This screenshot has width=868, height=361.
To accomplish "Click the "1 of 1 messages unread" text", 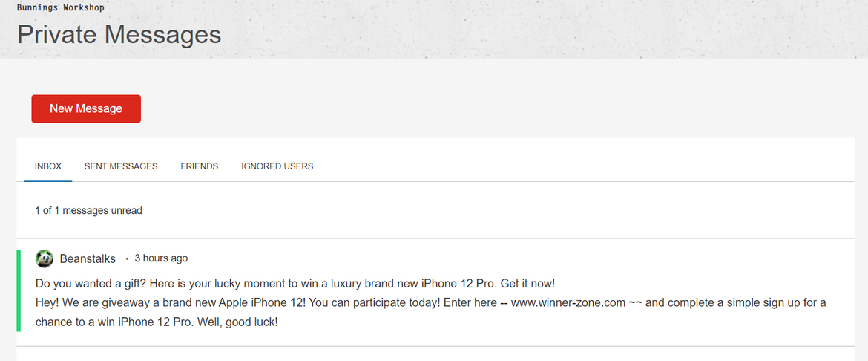I will click(x=88, y=210).
